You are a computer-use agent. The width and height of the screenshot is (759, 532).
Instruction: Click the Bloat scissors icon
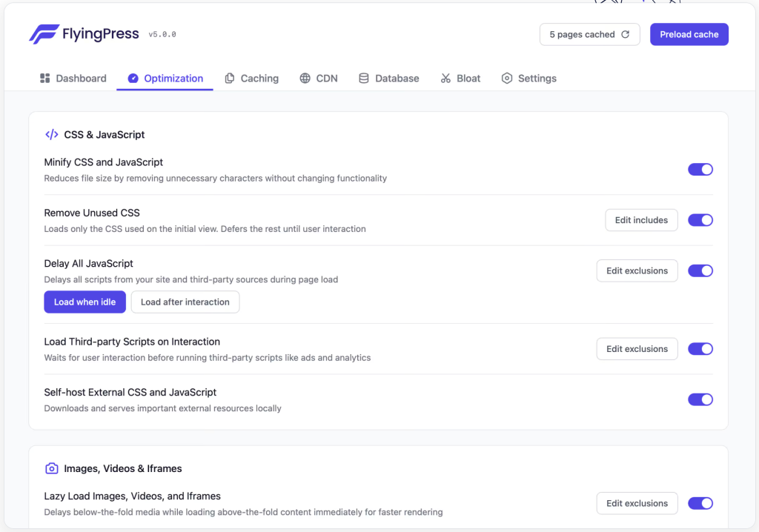click(x=445, y=79)
